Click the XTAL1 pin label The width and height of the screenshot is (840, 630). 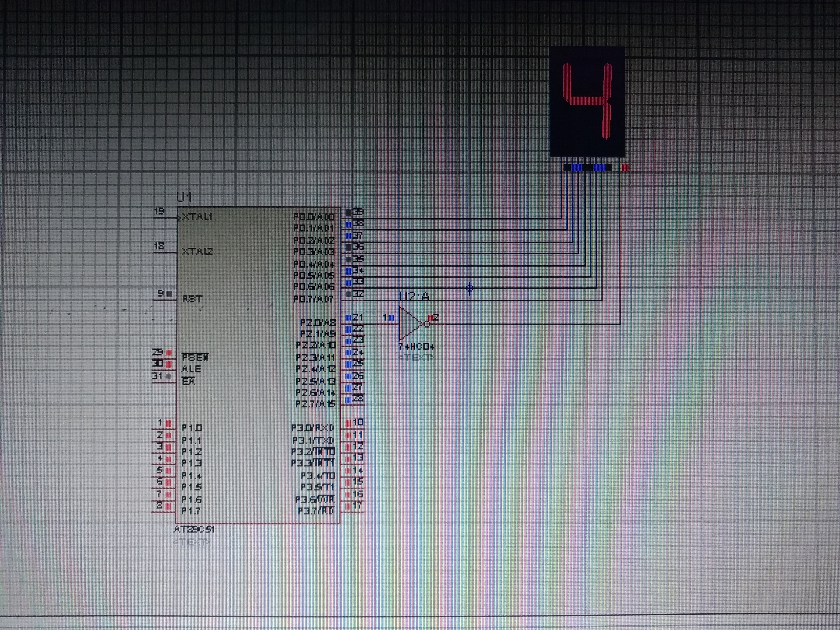pos(197,217)
